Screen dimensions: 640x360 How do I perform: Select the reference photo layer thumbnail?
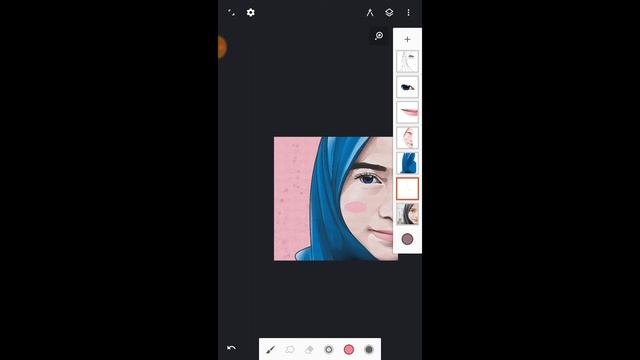[x=407, y=213]
